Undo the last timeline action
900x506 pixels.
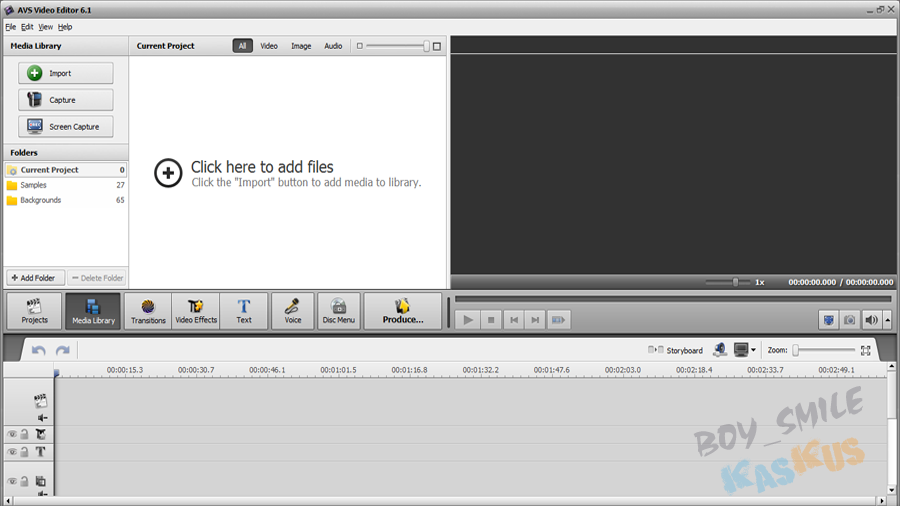pyautogui.click(x=38, y=350)
